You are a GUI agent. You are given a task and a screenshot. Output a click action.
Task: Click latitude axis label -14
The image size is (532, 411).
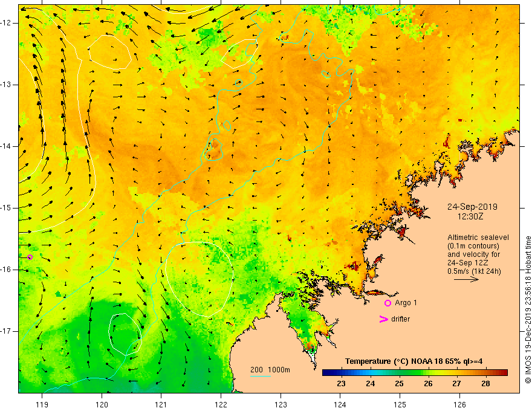click(6, 146)
